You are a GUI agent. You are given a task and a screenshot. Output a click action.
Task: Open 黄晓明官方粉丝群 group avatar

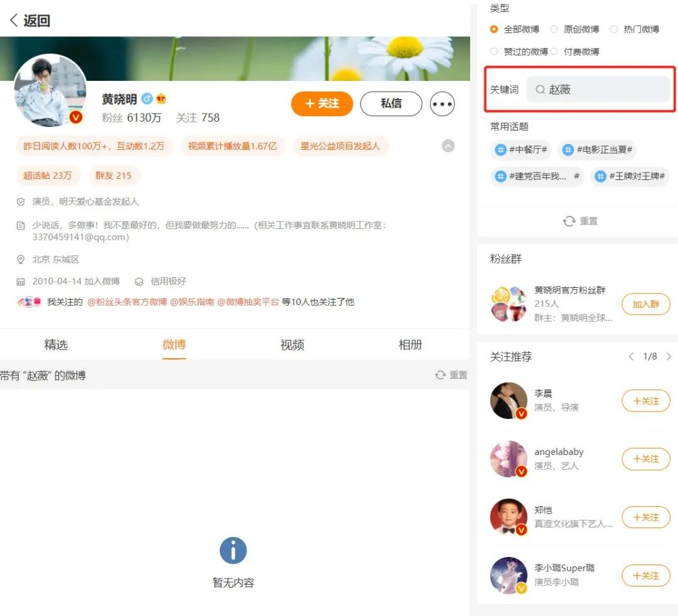(508, 304)
